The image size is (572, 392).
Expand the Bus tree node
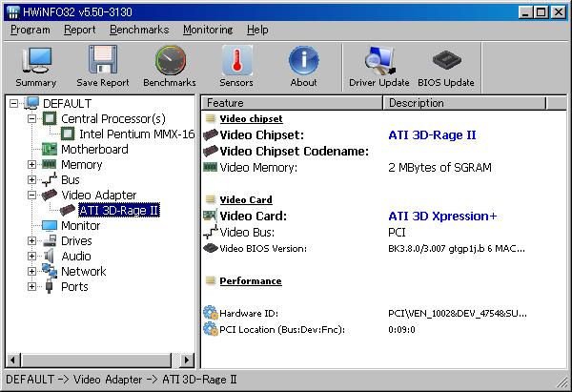click(31, 179)
